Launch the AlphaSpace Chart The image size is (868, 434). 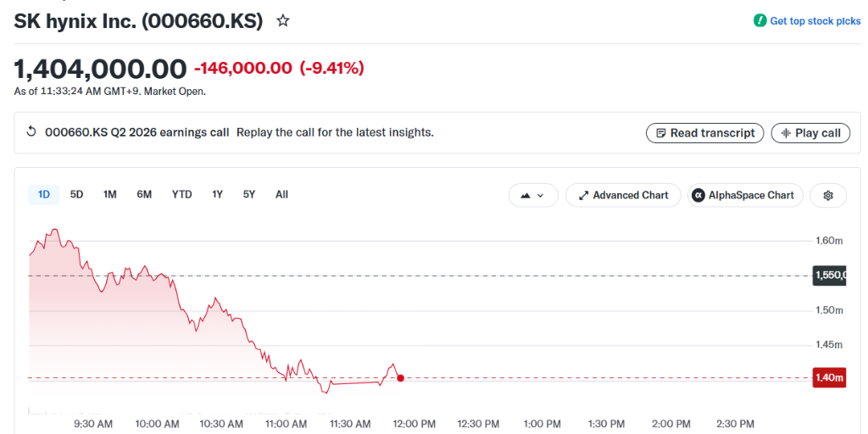[745, 196]
